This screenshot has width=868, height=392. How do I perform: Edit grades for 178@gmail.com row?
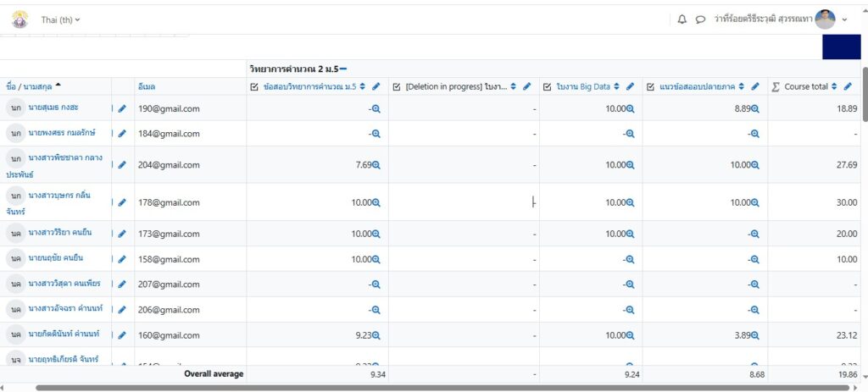[x=122, y=202]
